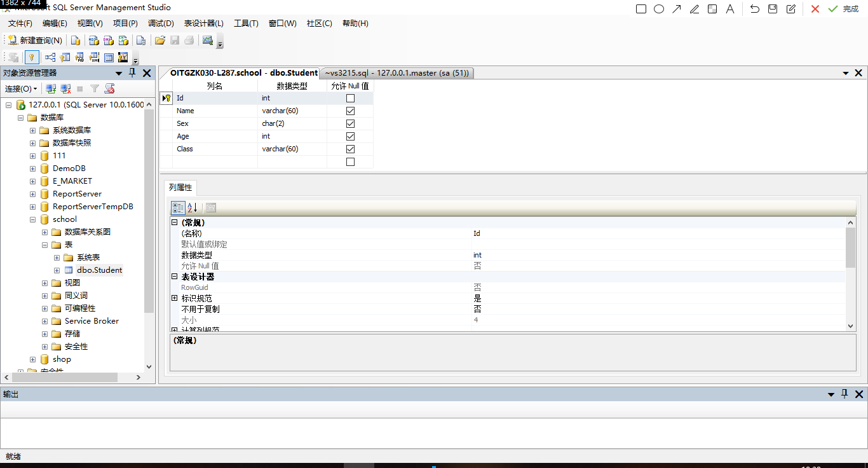Toggle Allow Nulls for Id column
Image resolution: width=868 pixels, height=468 pixels.
pos(350,98)
